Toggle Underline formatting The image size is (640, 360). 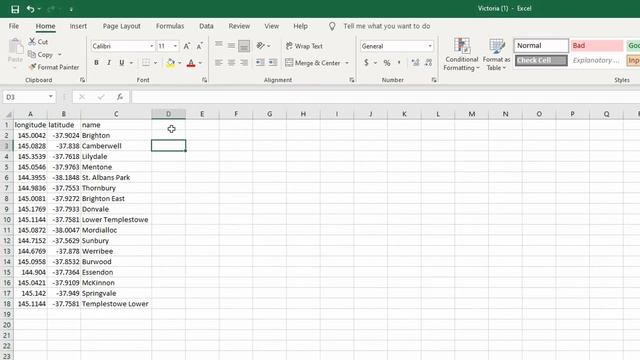click(x=122, y=63)
